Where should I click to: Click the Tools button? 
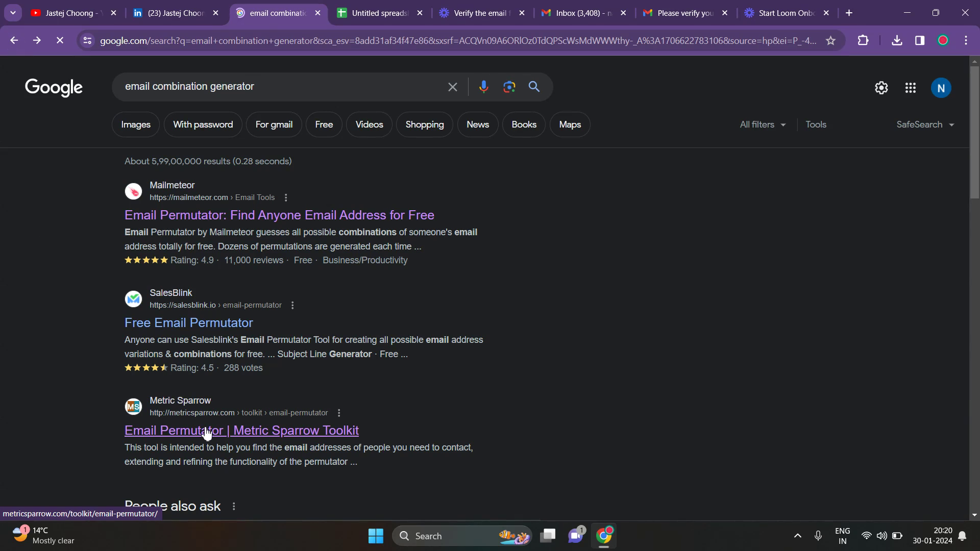816,124
